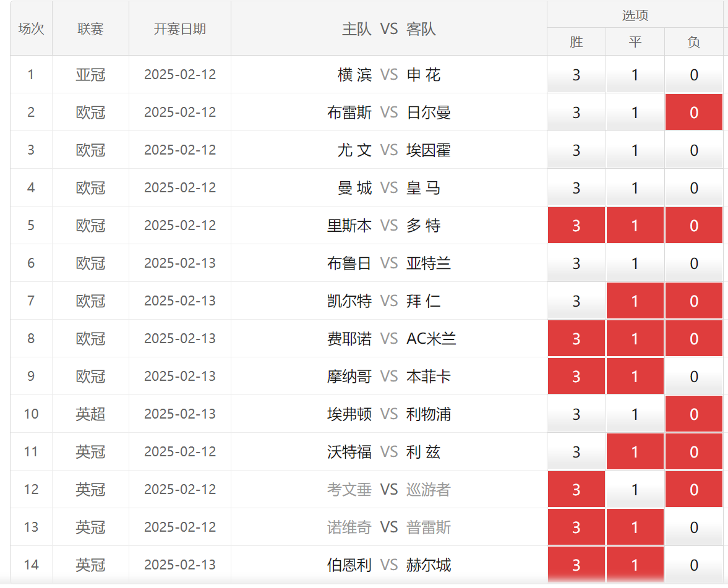
Task: Click the 英超 league cell
Action: click(x=90, y=414)
